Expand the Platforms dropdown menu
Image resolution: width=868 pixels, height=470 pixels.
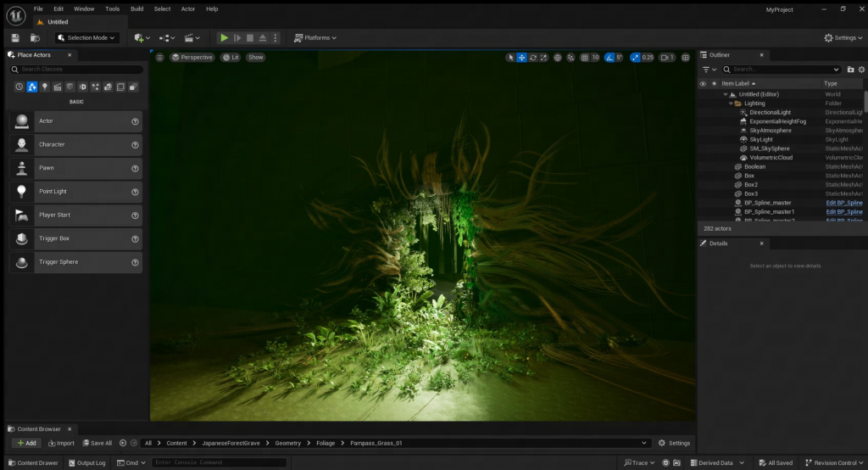pyautogui.click(x=315, y=38)
